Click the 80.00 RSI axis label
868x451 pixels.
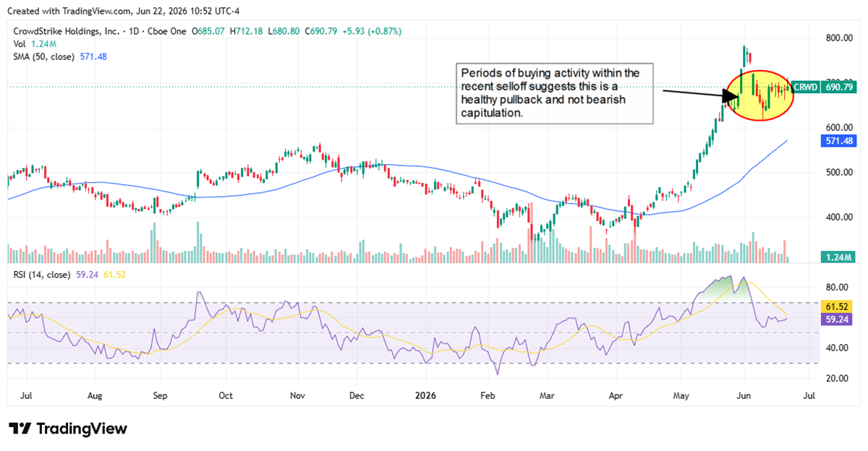(x=837, y=287)
